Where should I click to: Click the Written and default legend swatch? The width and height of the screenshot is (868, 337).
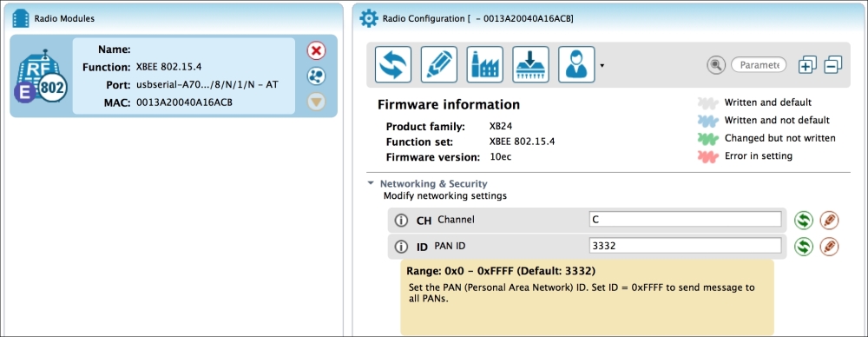(707, 103)
